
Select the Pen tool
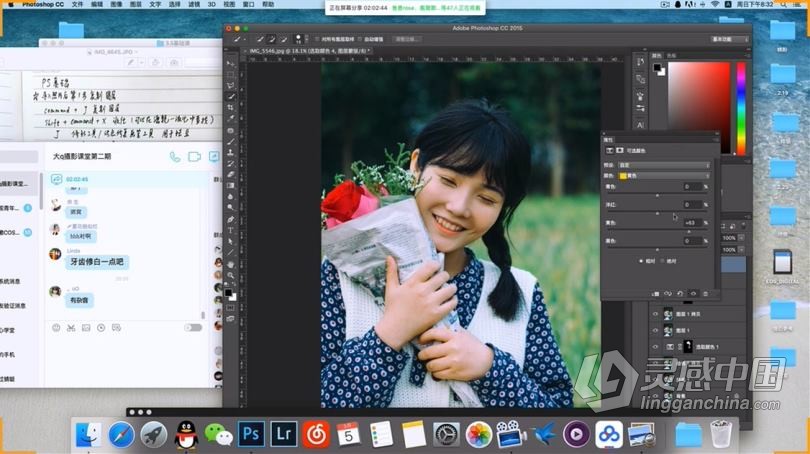pyautogui.click(x=230, y=220)
